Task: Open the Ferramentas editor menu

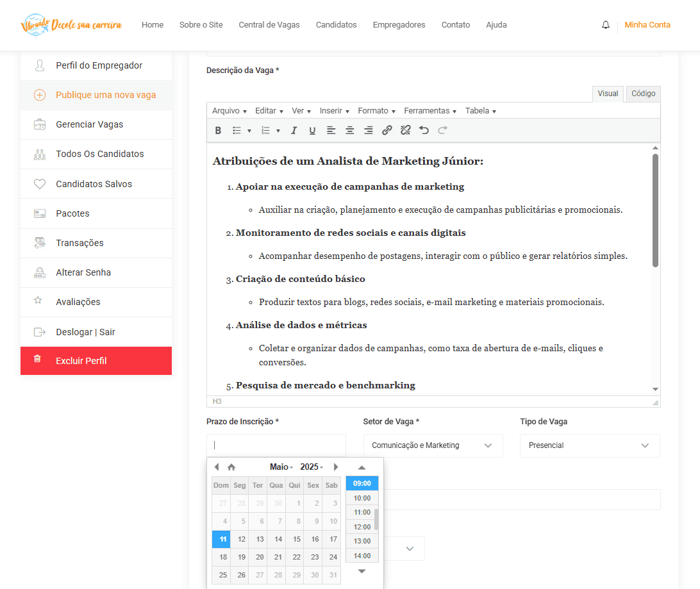Action: [x=430, y=111]
